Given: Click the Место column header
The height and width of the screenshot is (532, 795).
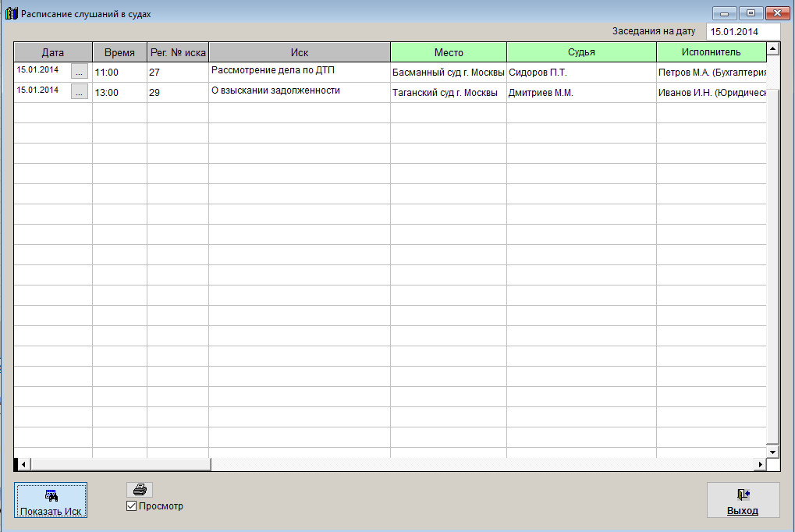Looking at the screenshot, I should coord(449,52).
